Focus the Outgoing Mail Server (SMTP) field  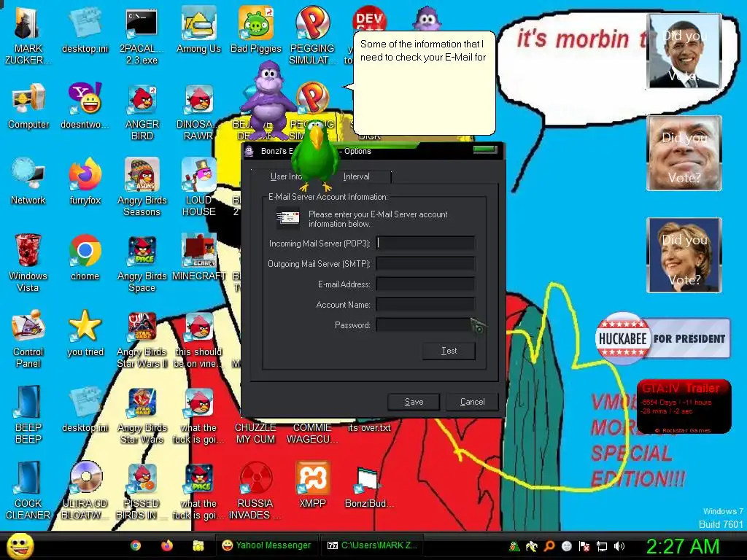tap(425, 264)
